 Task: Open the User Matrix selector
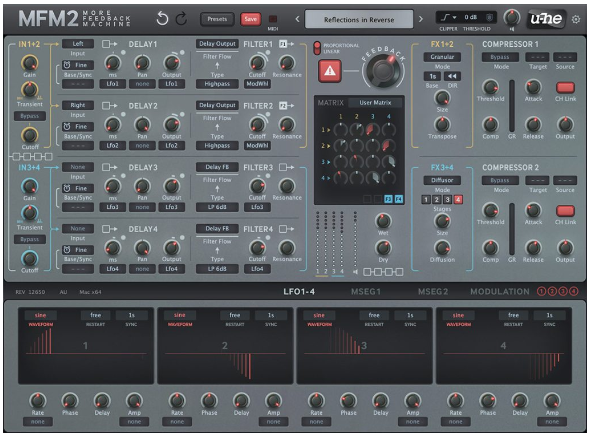375,102
